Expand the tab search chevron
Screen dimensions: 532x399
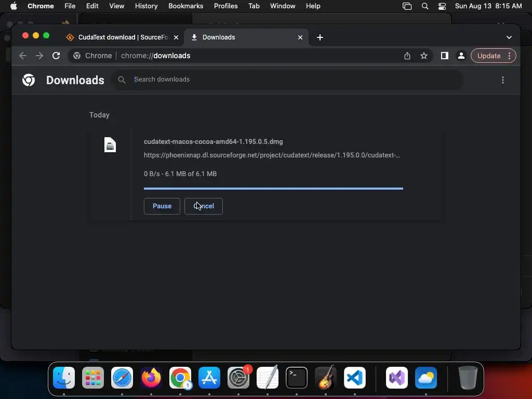click(x=509, y=37)
